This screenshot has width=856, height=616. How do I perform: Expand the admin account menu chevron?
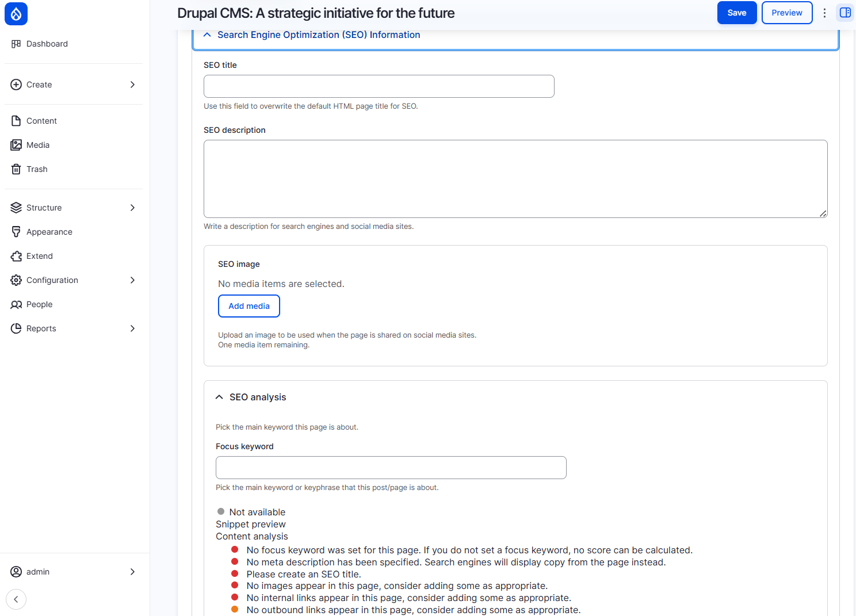coord(132,572)
